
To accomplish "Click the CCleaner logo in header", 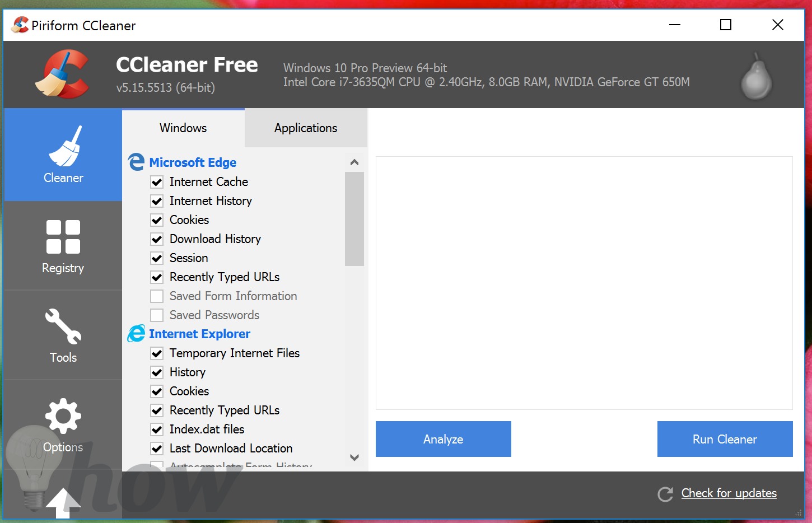I will [62, 74].
